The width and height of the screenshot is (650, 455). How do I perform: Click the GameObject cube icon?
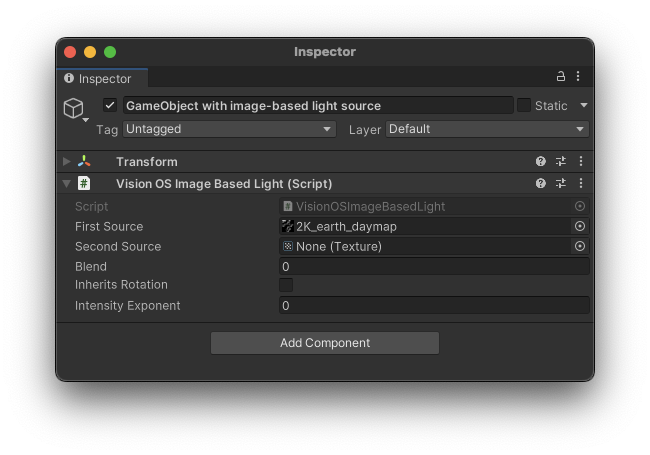(74, 108)
